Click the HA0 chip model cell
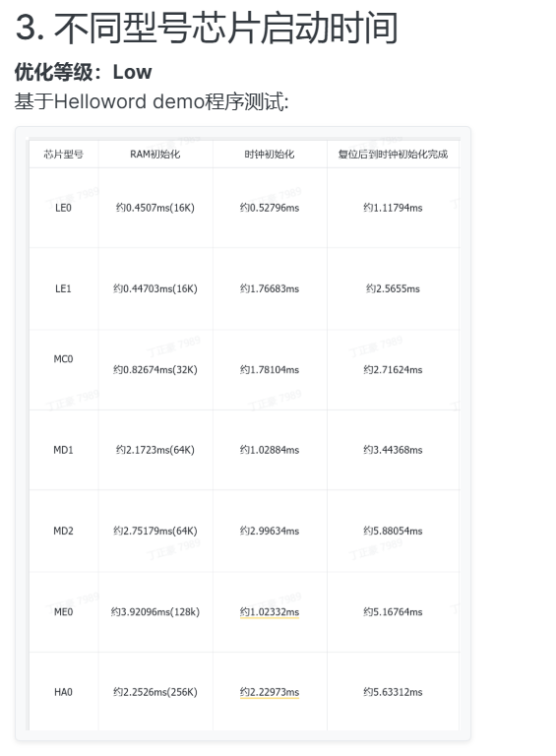 (x=64, y=692)
